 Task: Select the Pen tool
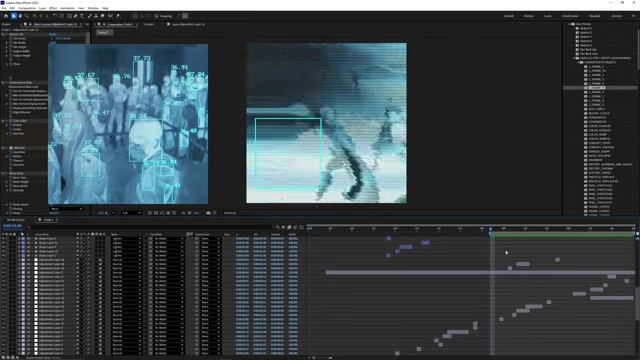point(76,16)
